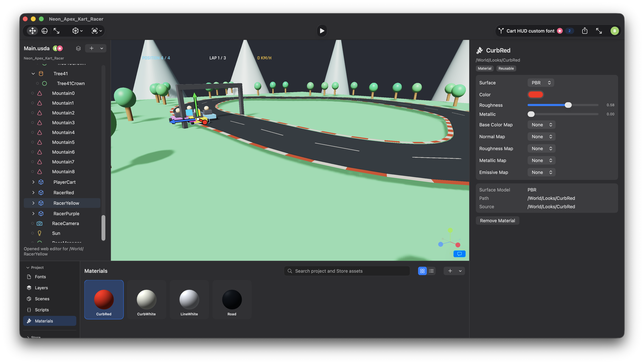
Task: Click the RaceCamera camera icon
Action: [x=40, y=223]
